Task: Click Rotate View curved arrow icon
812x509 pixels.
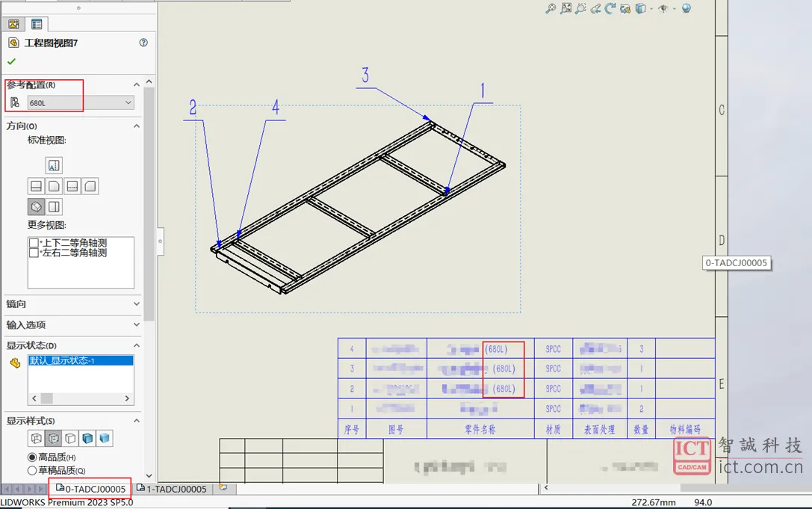Action: tap(610, 8)
